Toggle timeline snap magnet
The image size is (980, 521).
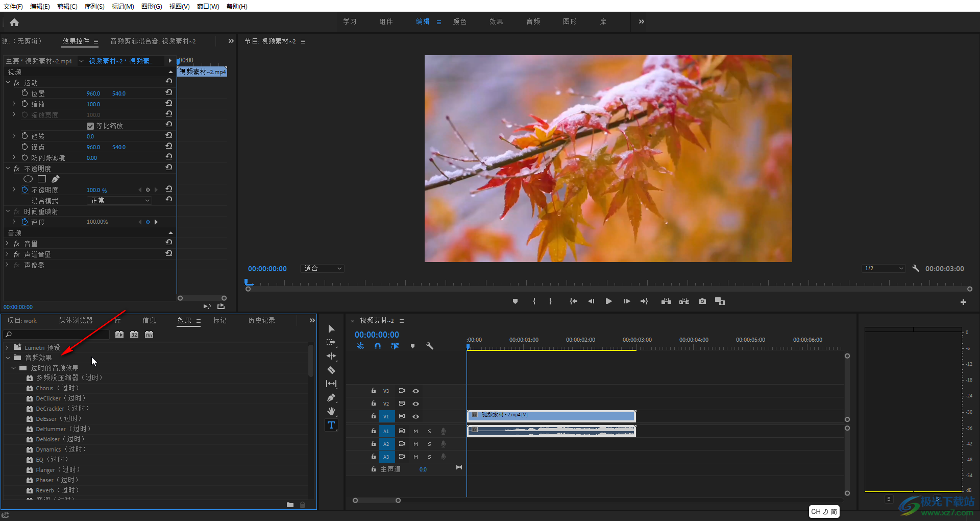coord(378,346)
